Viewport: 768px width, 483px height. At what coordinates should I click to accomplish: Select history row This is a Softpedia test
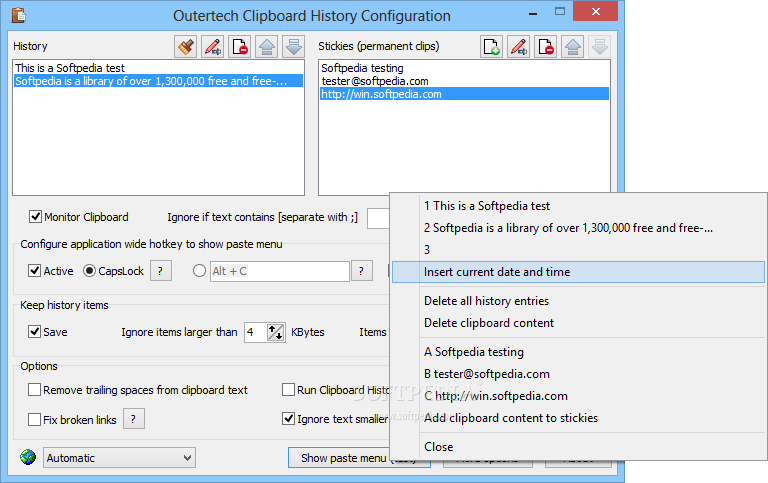[159, 68]
